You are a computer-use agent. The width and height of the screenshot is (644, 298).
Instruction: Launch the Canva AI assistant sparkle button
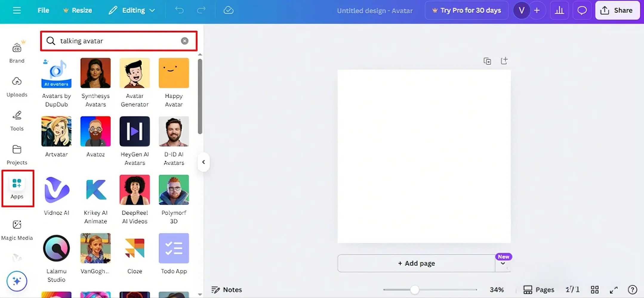click(17, 281)
